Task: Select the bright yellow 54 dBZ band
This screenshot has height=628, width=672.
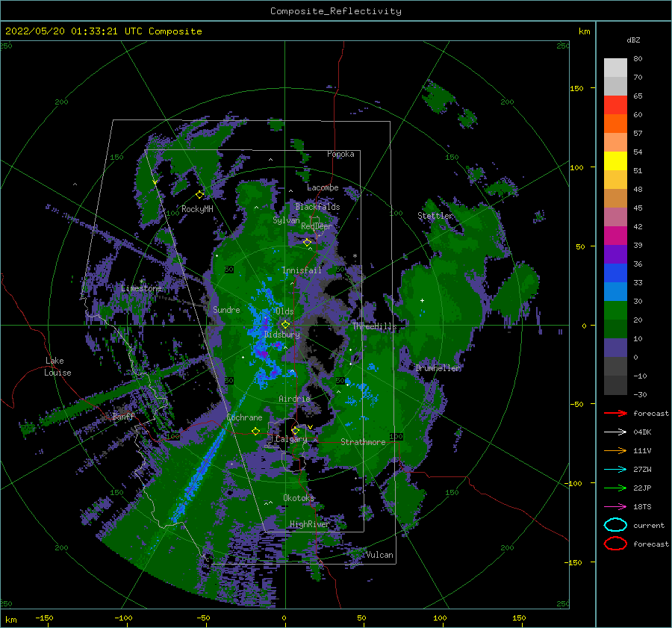Action: 615,161
